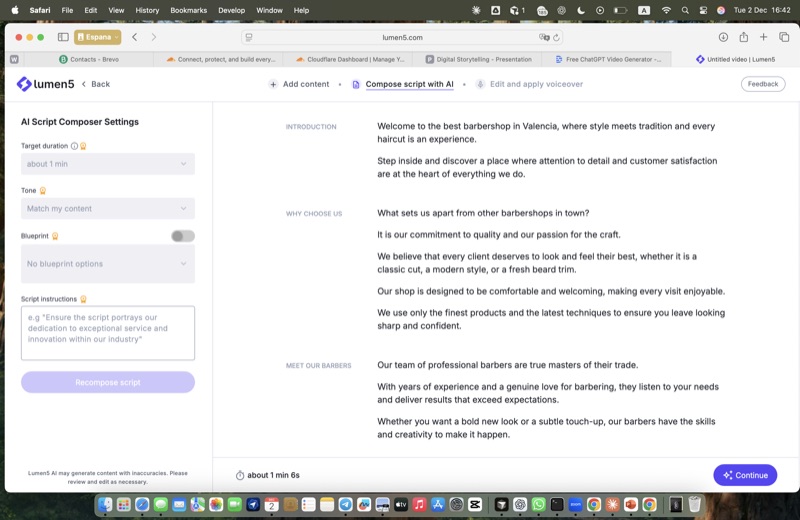Open the Bookmarks menu in the menu bar

pos(188,10)
